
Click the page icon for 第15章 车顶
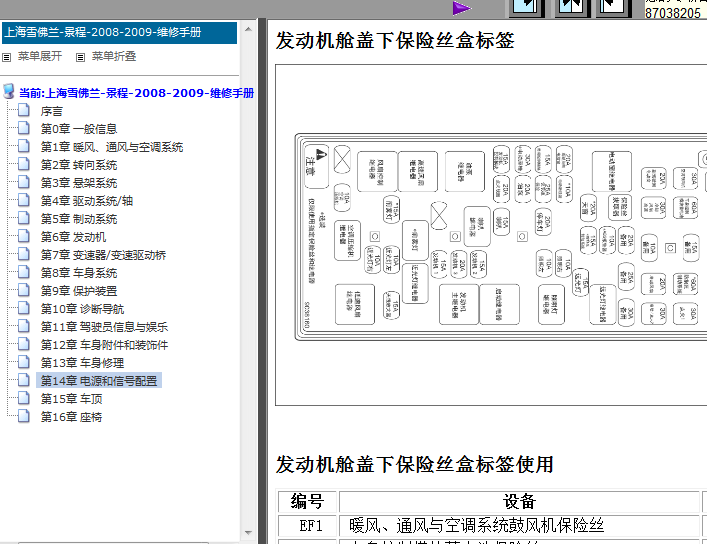(x=24, y=399)
